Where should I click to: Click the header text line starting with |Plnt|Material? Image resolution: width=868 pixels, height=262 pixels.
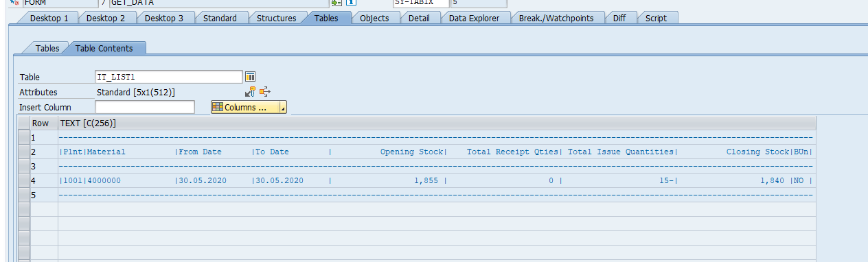(x=437, y=152)
